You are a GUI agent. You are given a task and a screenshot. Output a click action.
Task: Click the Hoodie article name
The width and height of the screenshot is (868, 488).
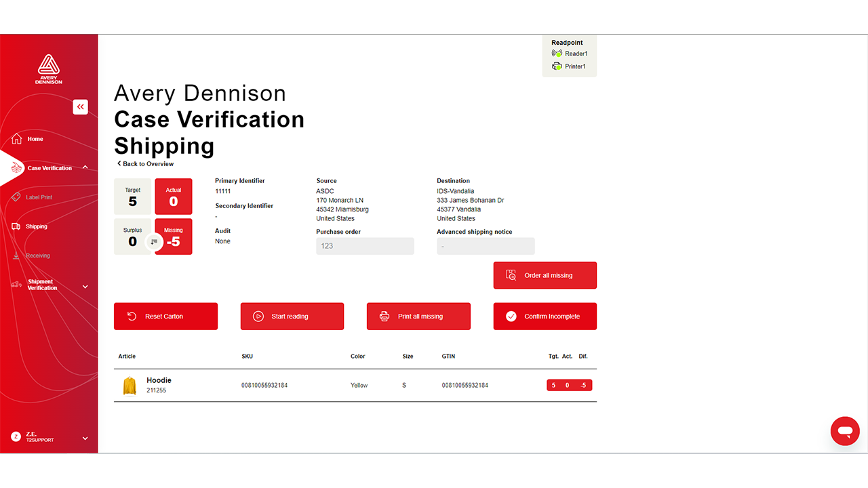tap(159, 380)
